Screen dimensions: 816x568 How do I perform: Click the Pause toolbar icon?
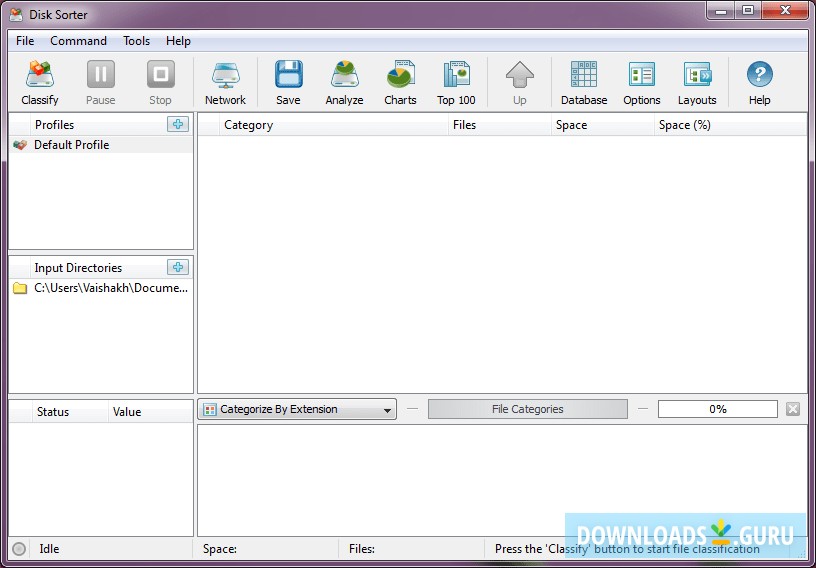coord(100,74)
